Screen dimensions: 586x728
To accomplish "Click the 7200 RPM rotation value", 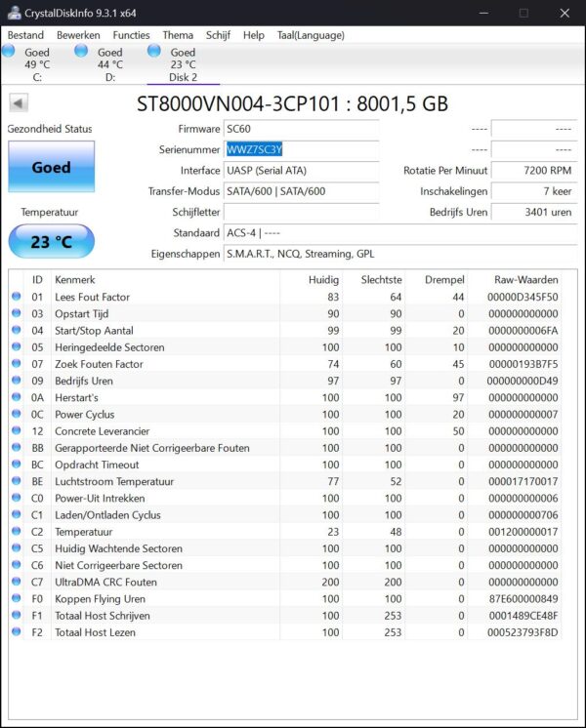I will [534, 171].
